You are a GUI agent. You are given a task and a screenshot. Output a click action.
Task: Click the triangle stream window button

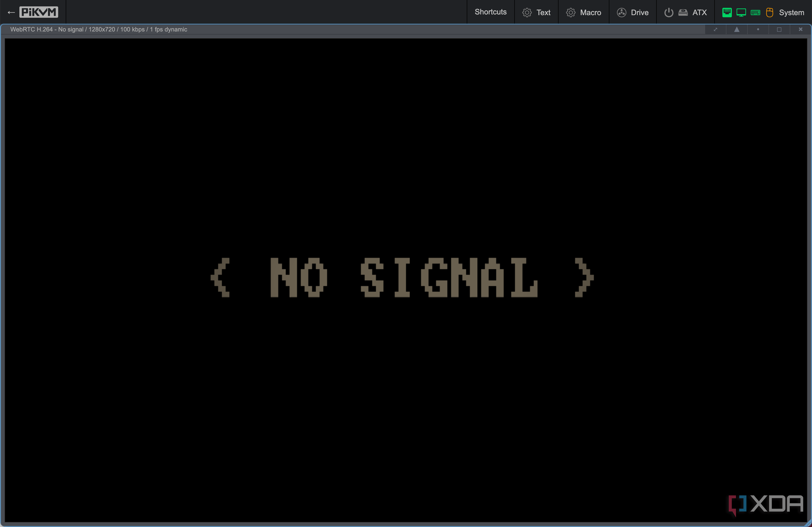tap(737, 29)
